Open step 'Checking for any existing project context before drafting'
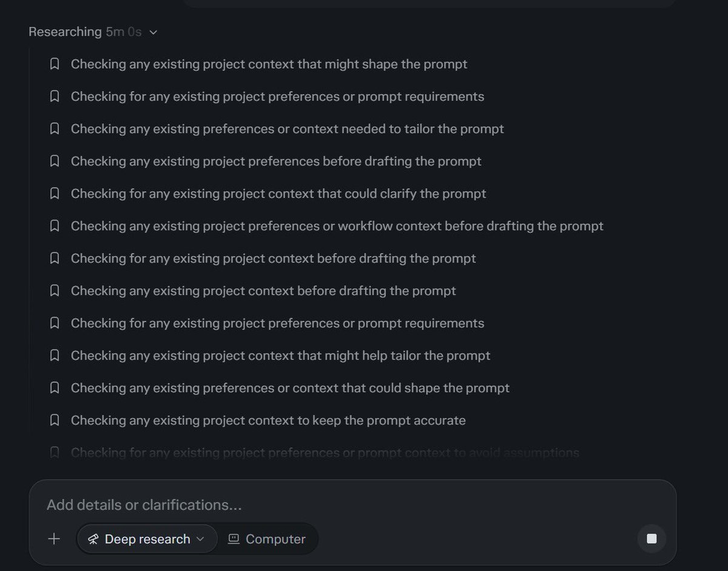 (x=273, y=258)
